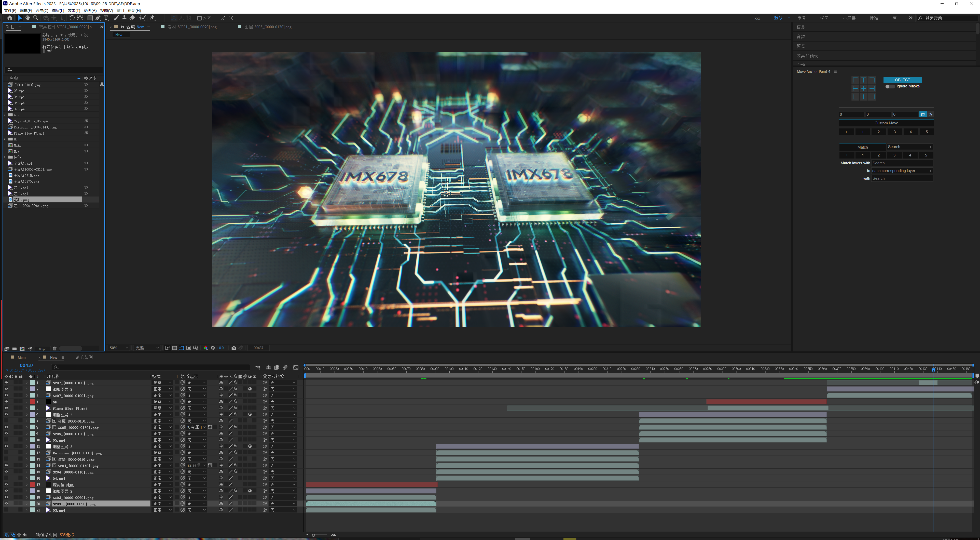Switch to the 渲染队列 tab
The image size is (980, 540).
84,357
